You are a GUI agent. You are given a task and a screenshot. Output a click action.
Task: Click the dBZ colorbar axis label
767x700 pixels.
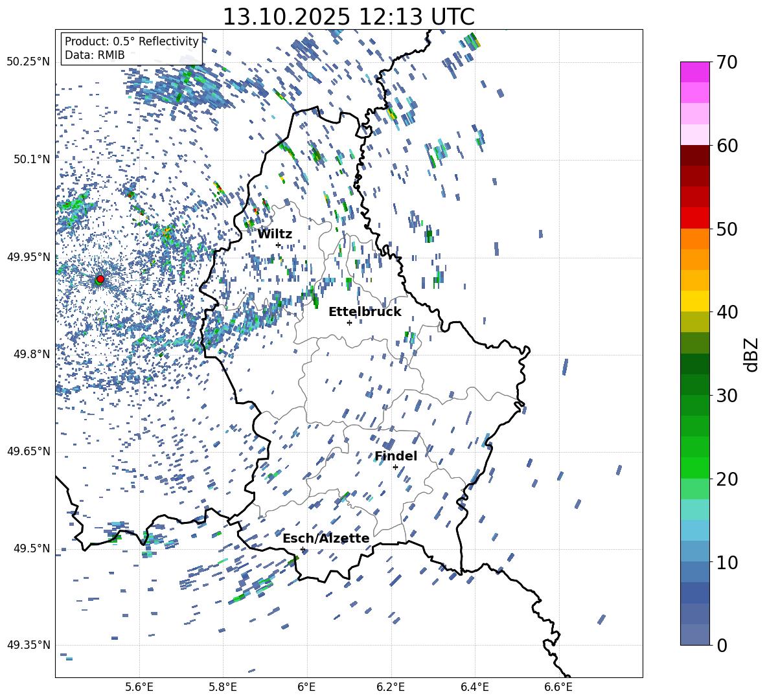[x=751, y=354]
